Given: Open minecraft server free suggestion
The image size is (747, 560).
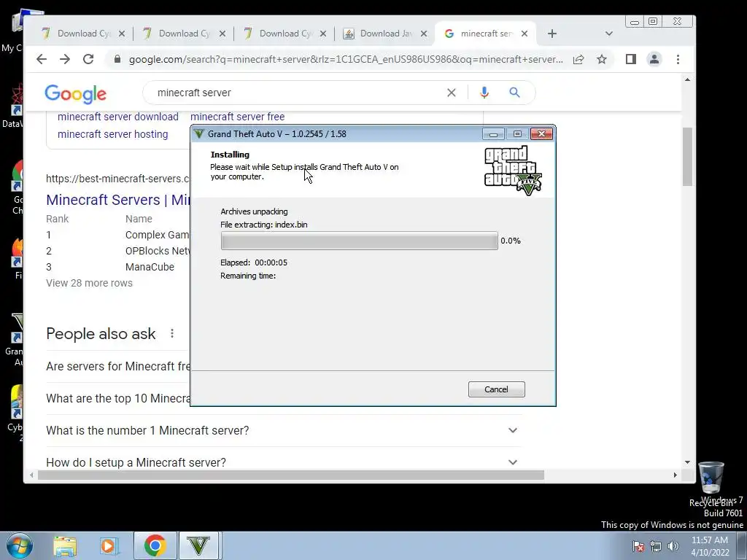Looking at the screenshot, I should [237, 117].
